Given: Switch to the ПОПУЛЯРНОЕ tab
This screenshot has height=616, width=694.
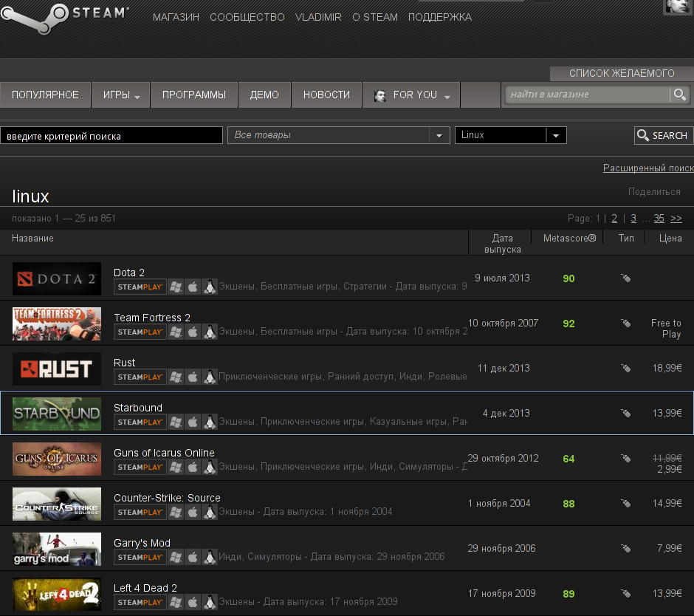Looking at the screenshot, I should (45, 95).
